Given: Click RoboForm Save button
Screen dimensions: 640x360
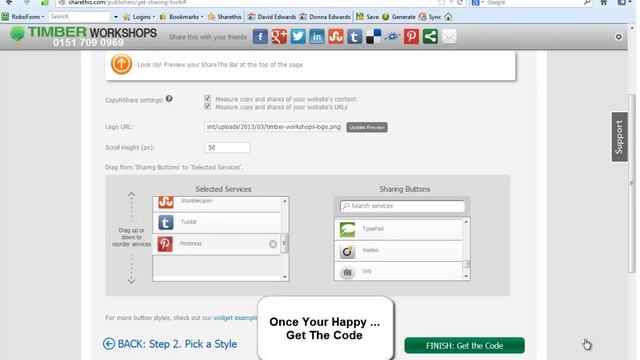Looking at the screenshot, I should pos(367,17).
